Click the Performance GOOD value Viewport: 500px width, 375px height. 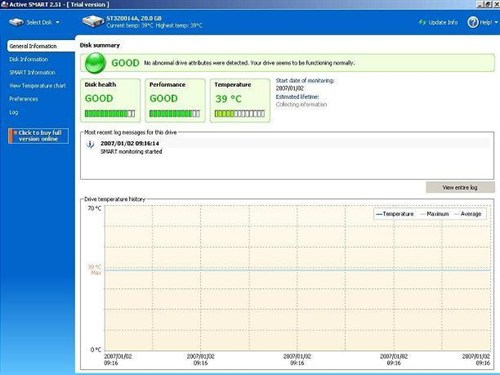[x=164, y=98]
